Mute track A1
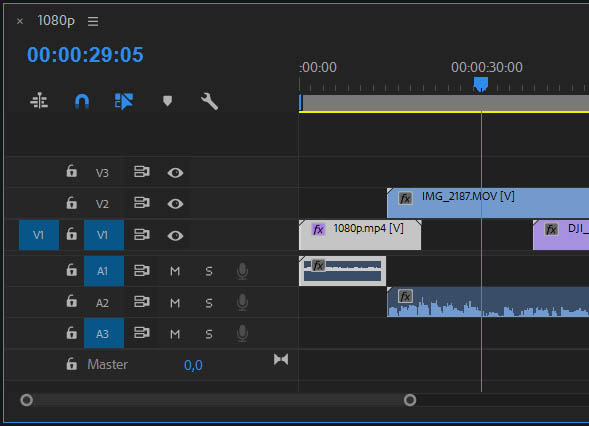The width and height of the screenshot is (589, 426). pos(175,271)
